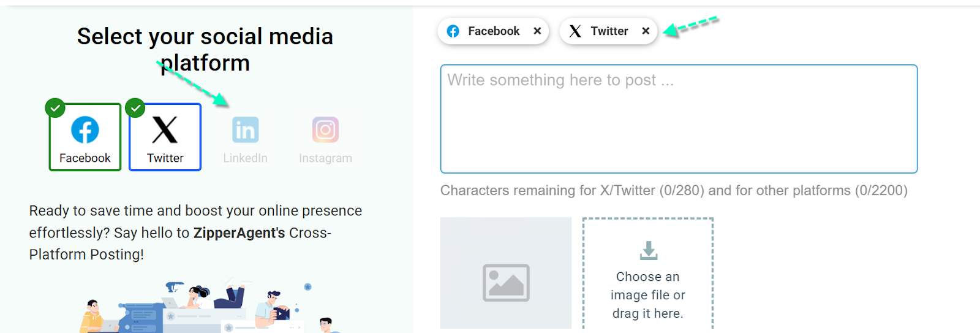Click the X logo in Twitter platform card
Image resolution: width=980 pixels, height=333 pixels.
point(165,129)
